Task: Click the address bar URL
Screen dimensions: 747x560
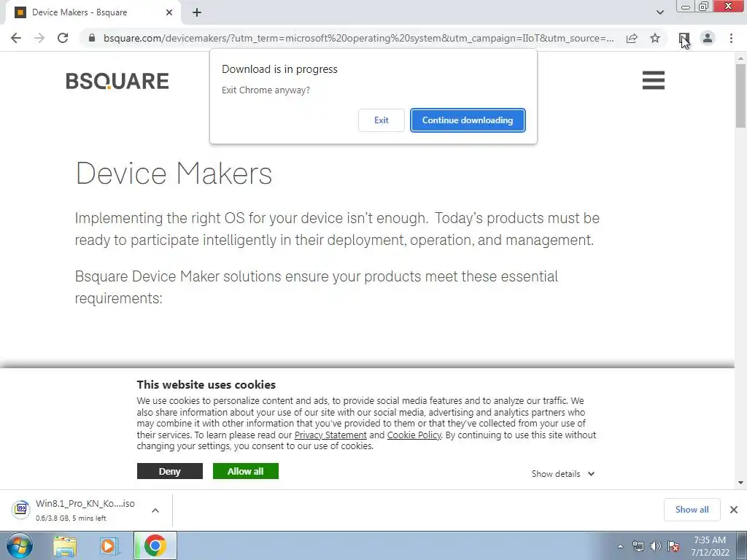Action: click(x=358, y=38)
